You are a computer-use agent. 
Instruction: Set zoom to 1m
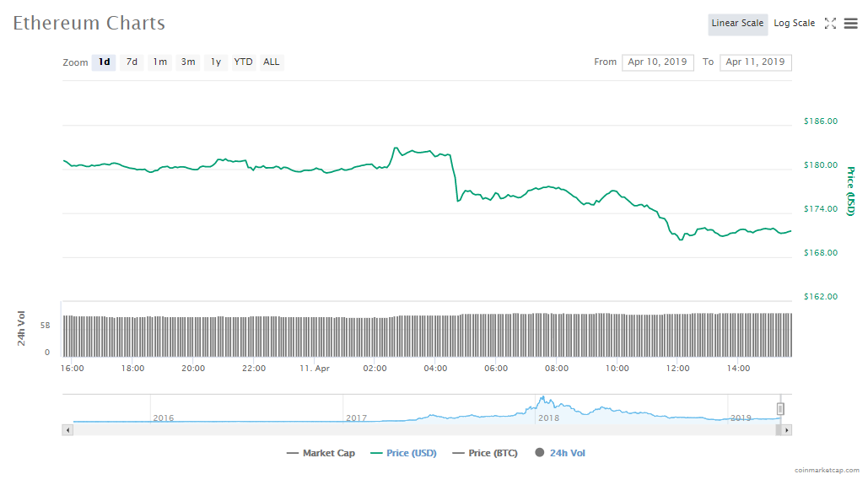[159, 62]
